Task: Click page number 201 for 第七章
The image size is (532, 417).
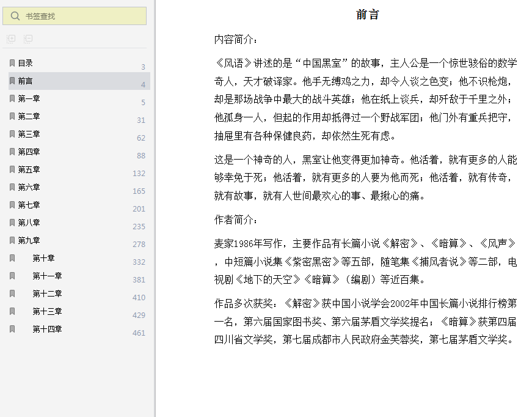Action: (139, 209)
